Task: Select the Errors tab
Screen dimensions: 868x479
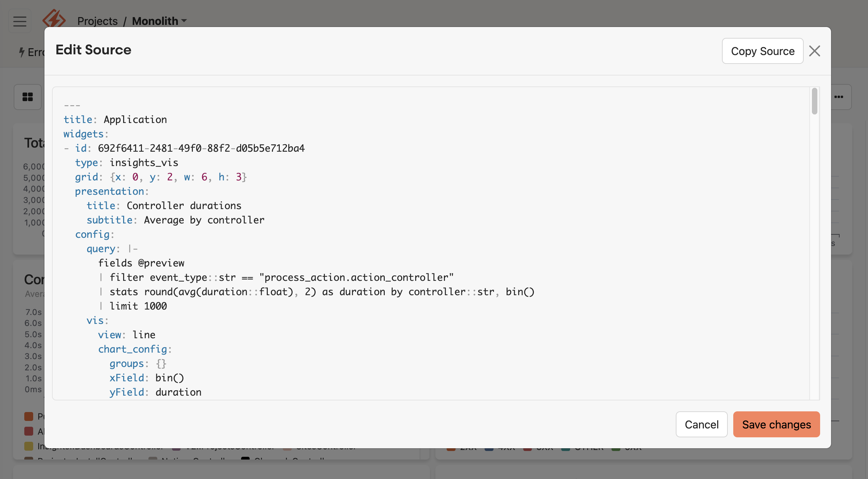Action: point(34,52)
